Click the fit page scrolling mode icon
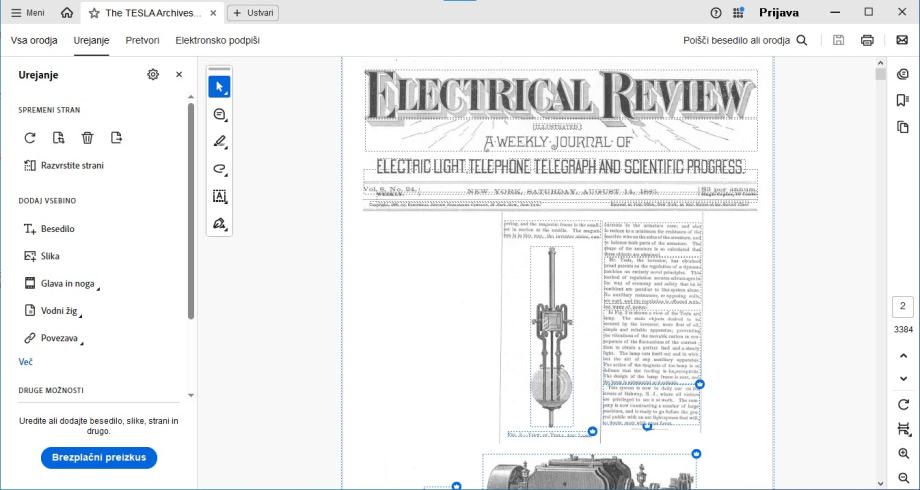Image resolution: width=920 pixels, height=490 pixels. point(904,430)
